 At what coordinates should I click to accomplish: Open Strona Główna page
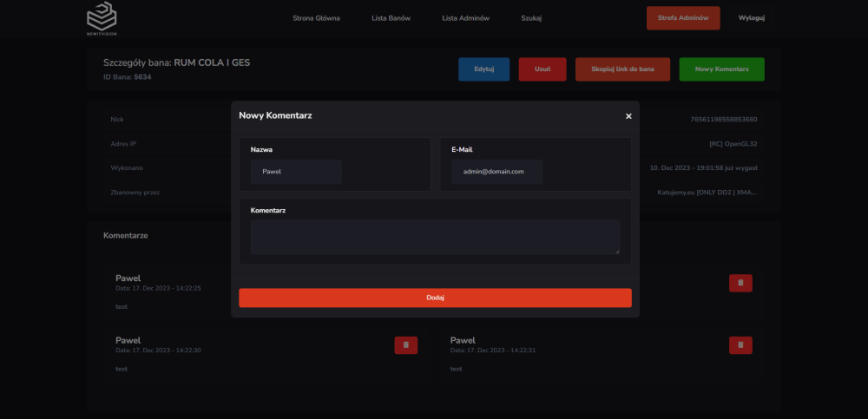tap(316, 18)
